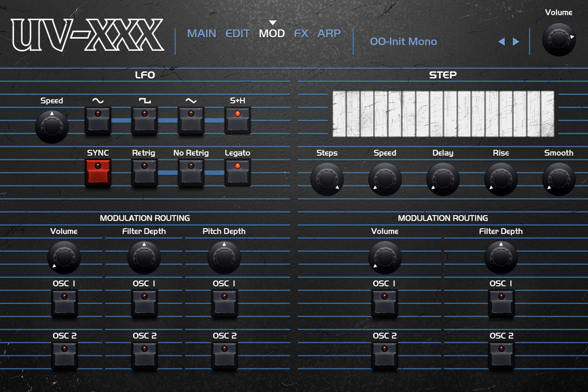Switch to the MAIN tab
The image size is (588, 392).
[201, 33]
